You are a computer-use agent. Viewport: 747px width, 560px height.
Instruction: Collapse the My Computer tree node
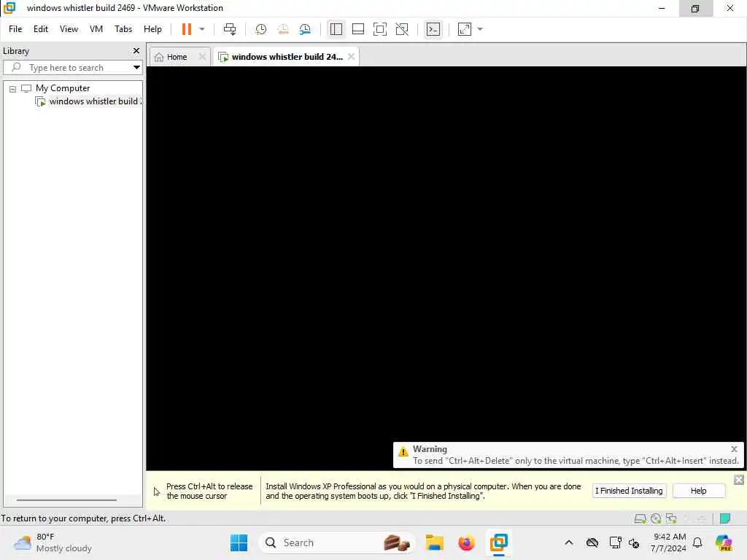tap(13, 88)
